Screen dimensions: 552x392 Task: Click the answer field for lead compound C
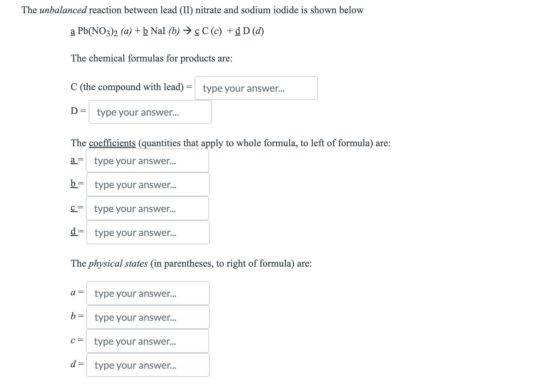pos(256,88)
